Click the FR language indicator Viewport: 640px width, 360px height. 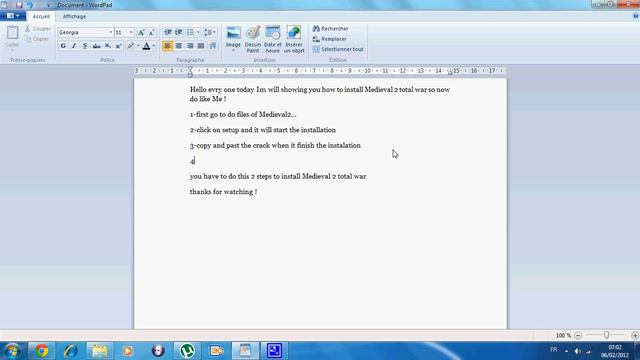pos(553,349)
